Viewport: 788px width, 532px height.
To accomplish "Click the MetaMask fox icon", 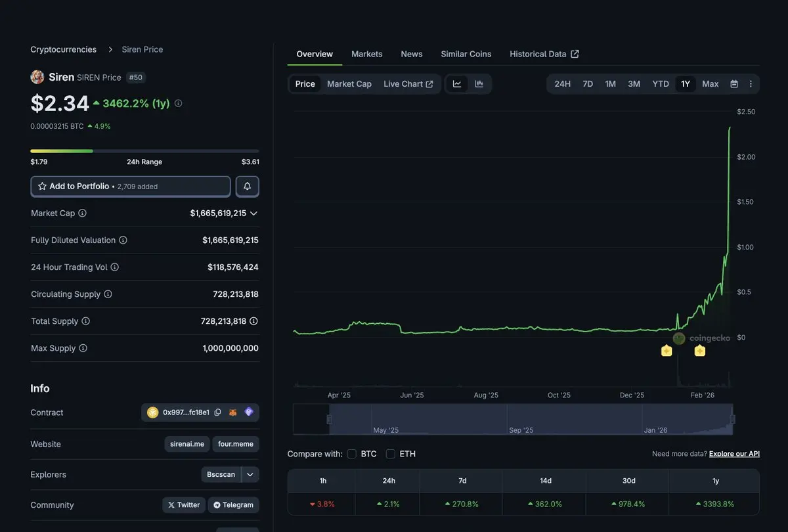I will tap(232, 412).
